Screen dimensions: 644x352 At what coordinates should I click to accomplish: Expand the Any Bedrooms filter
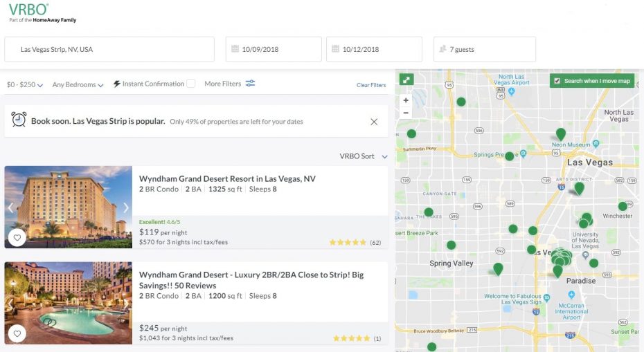point(78,84)
